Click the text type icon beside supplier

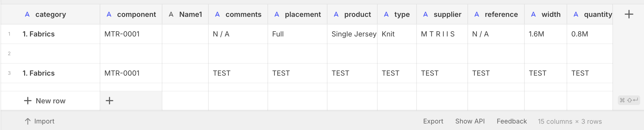[426, 14]
